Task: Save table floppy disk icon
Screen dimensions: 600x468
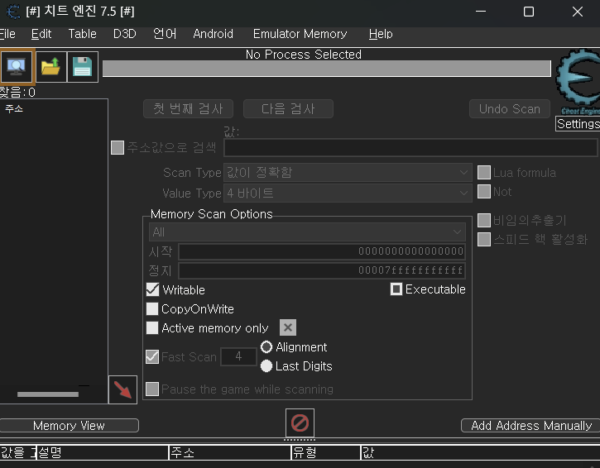Action: (x=82, y=67)
